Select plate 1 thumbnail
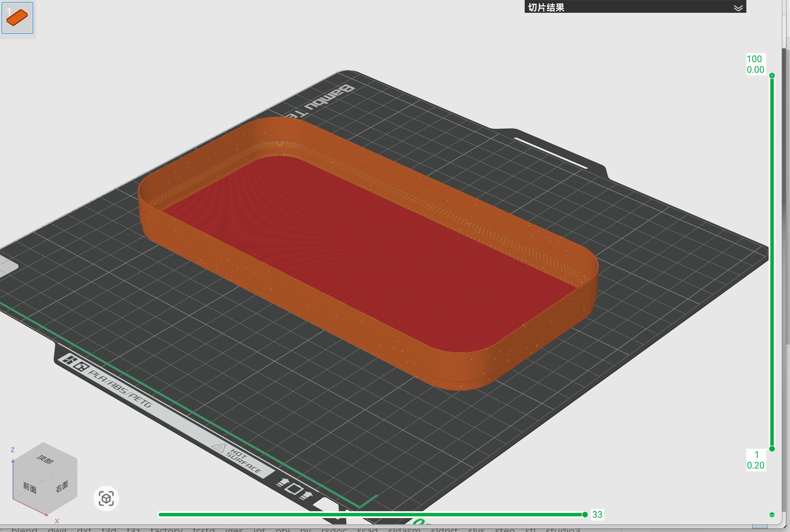Image resolution: width=790 pixels, height=532 pixels. pos(17,18)
